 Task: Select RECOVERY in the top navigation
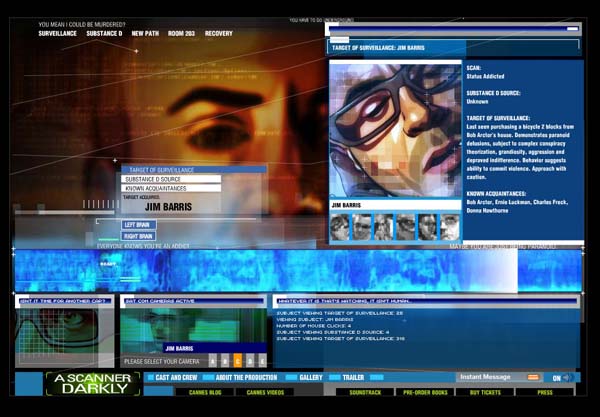[x=218, y=33]
